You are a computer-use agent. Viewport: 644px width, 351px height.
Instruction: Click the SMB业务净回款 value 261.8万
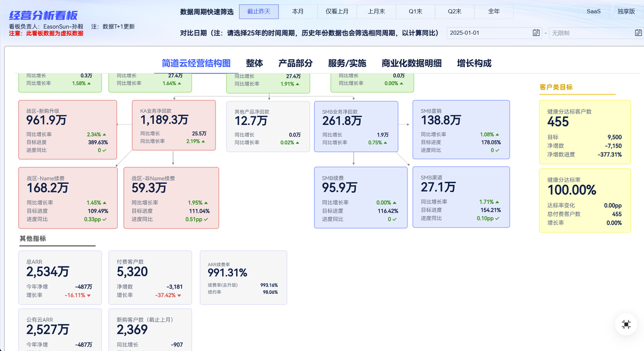342,121
